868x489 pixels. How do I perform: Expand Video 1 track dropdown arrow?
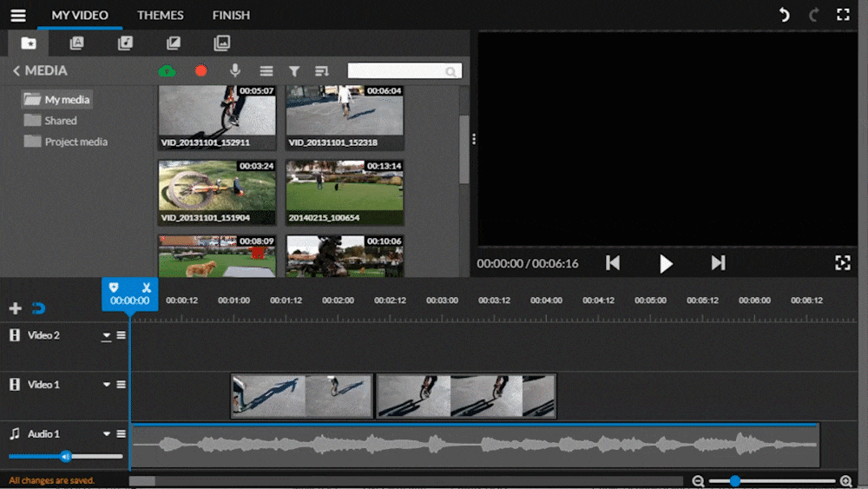(106, 384)
